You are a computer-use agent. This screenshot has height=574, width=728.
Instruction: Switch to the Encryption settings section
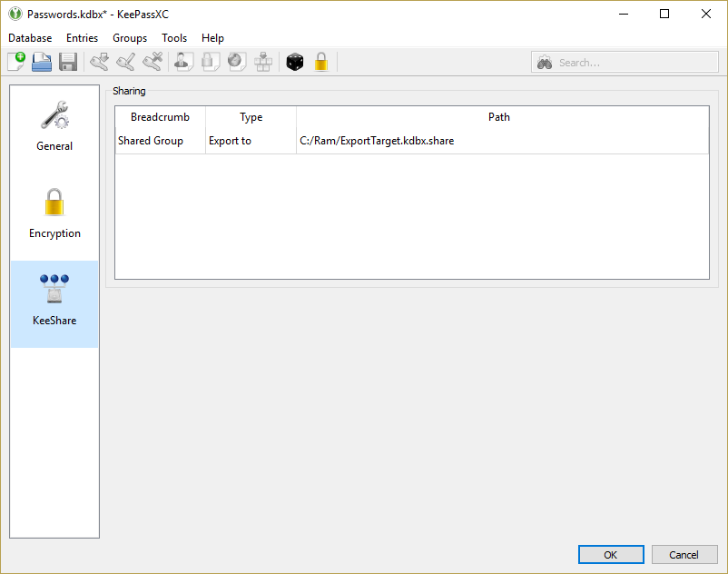coord(54,214)
